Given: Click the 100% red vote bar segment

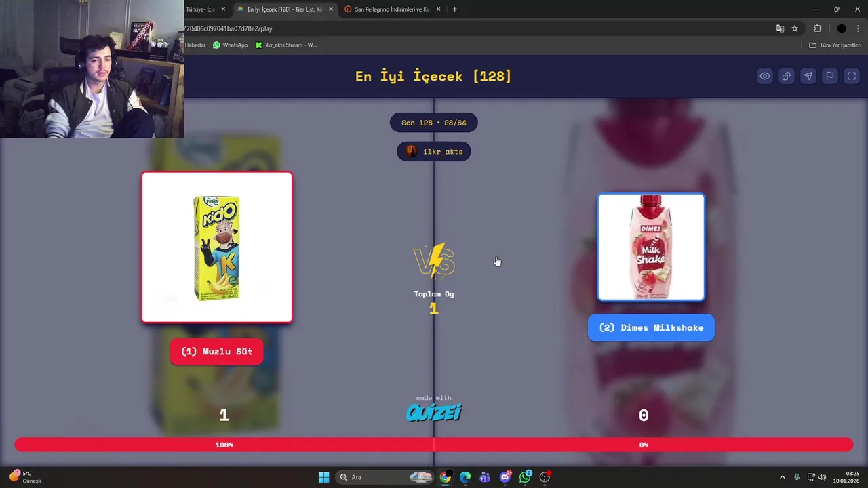Looking at the screenshot, I should [224, 445].
